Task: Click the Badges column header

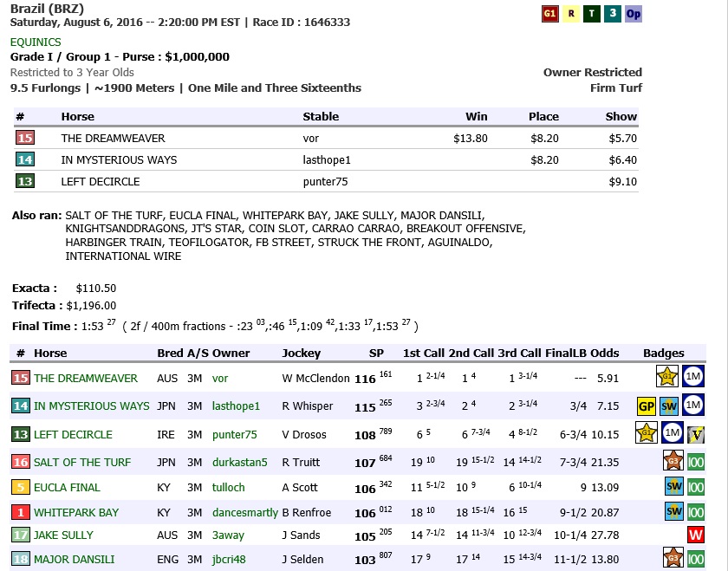Action: point(664,354)
